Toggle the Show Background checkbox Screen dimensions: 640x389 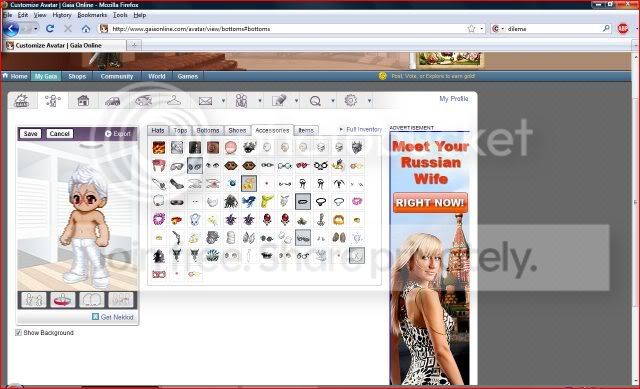18,333
